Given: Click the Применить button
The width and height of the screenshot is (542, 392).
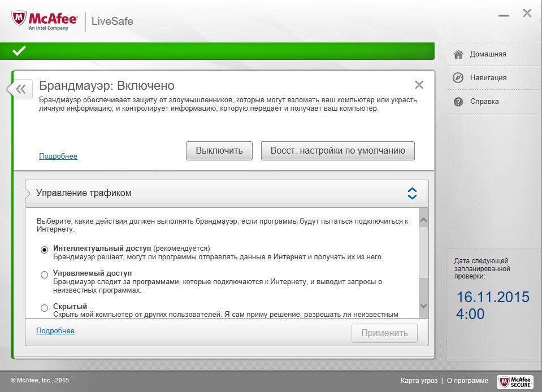Looking at the screenshot, I should 384,333.
